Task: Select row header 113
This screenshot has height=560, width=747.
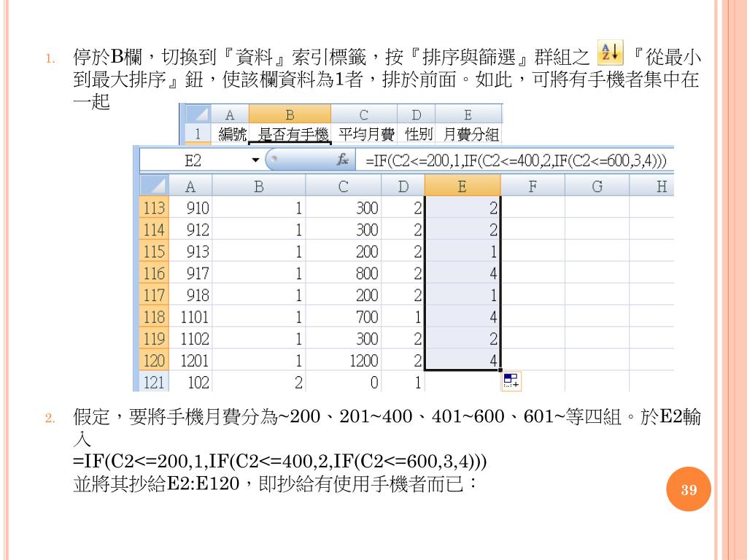Action: tap(154, 208)
